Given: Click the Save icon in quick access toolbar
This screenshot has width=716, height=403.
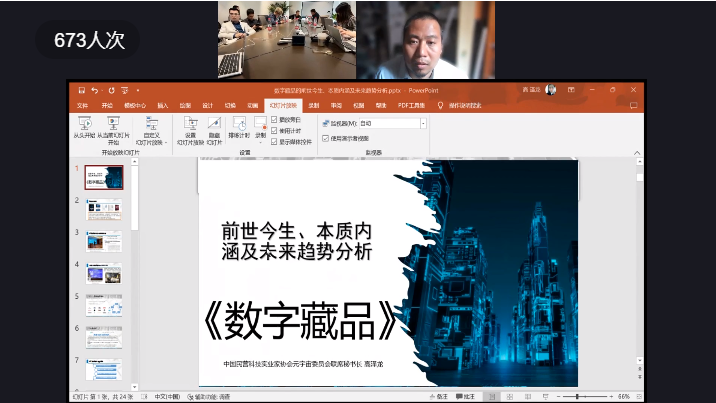Looking at the screenshot, I should (82, 90).
